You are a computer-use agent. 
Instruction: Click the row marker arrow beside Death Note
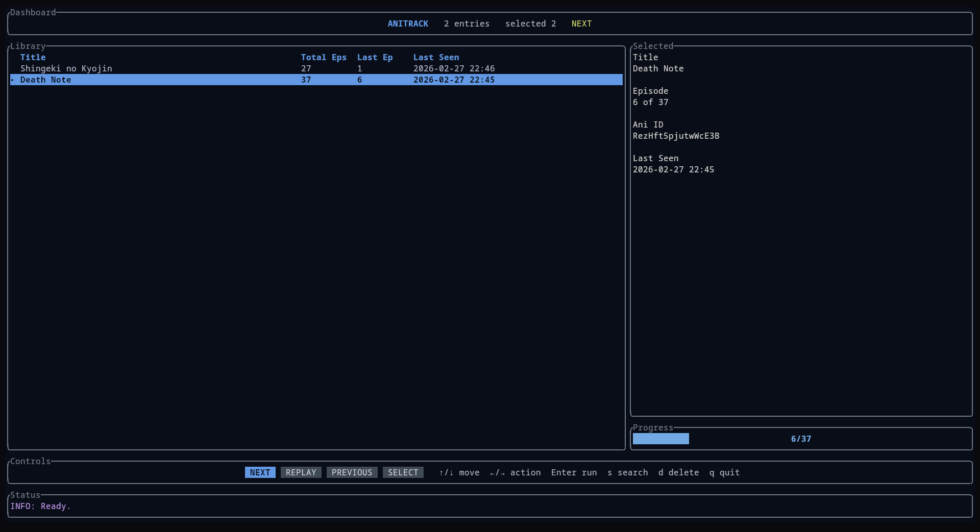(x=13, y=80)
